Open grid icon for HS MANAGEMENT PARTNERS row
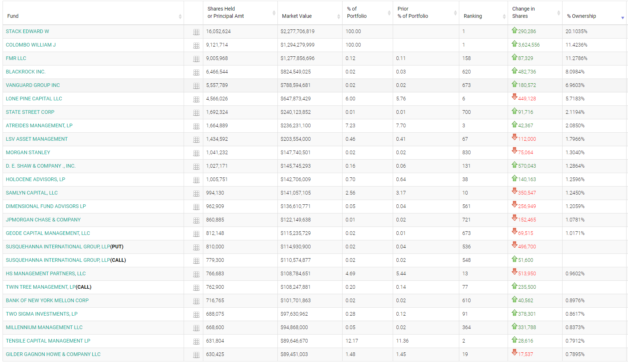628x364 pixels. pyautogui.click(x=196, y=274)
